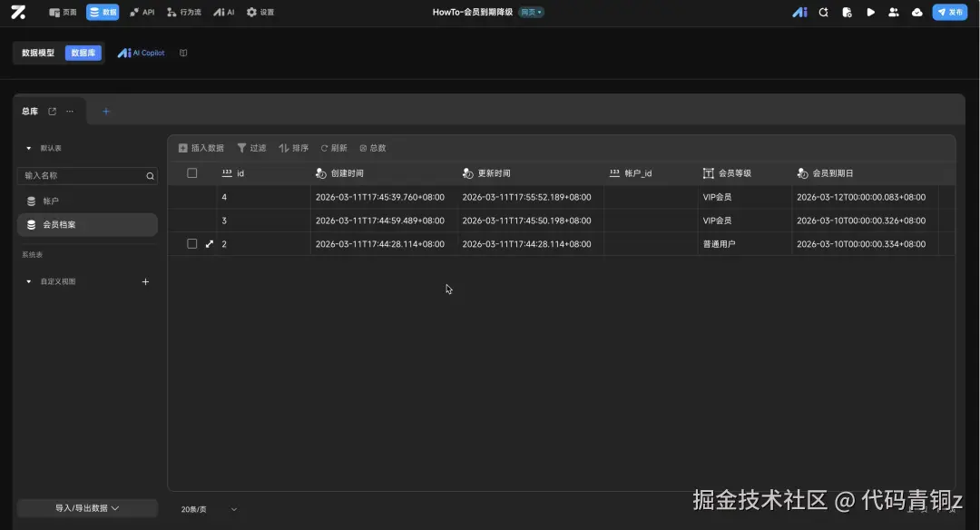Select the 帐户 table
Image resolution: width=980 pixels, height=530 pixels.
87,201
